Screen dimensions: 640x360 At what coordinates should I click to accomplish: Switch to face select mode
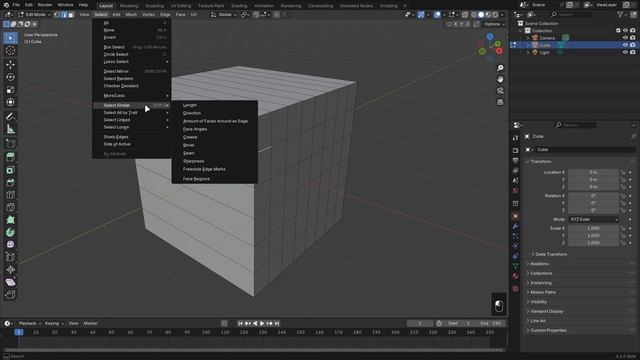[71, 15]
